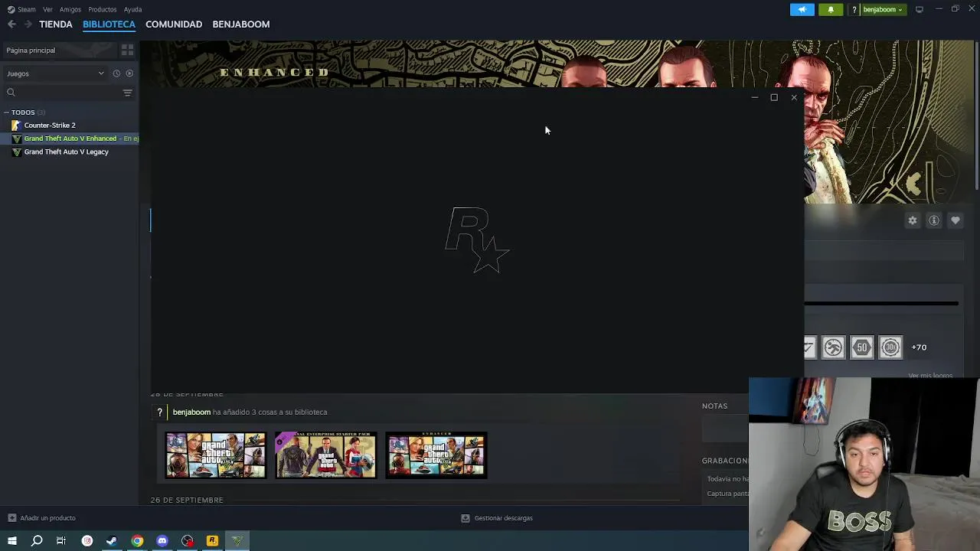Open the BENJABOOM profile tab
The height and width of the screenshot is (551, 980).
pyautogui.click(x=241, y=24)
